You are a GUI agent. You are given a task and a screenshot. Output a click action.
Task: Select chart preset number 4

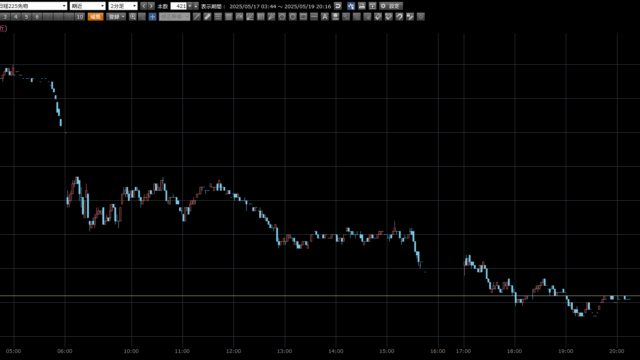pos(16,17)
